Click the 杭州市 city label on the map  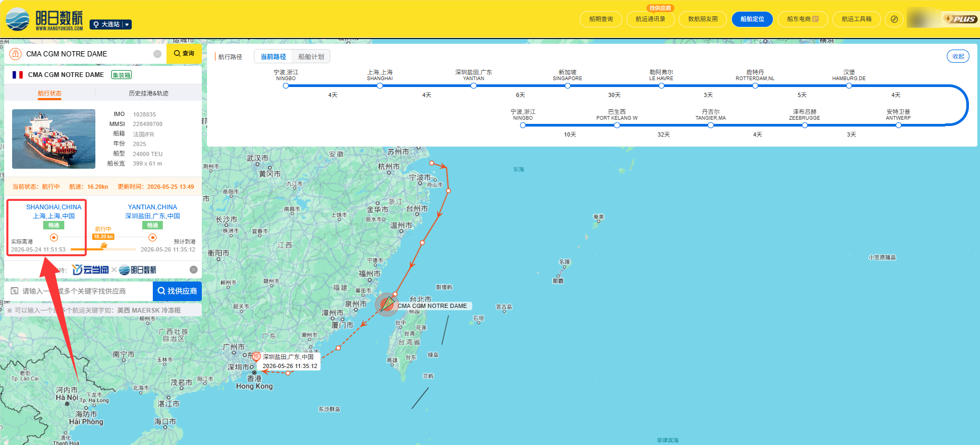tap(389, 167)
